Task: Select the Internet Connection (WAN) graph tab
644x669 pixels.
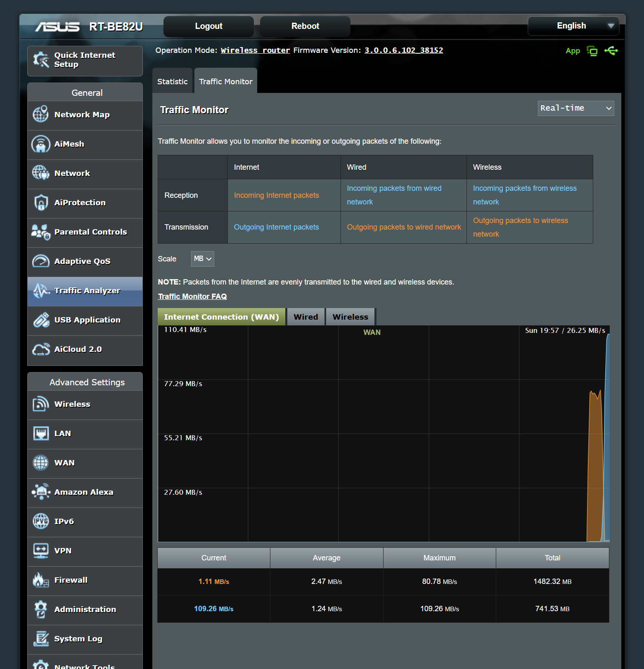Action: coord(221,317)
